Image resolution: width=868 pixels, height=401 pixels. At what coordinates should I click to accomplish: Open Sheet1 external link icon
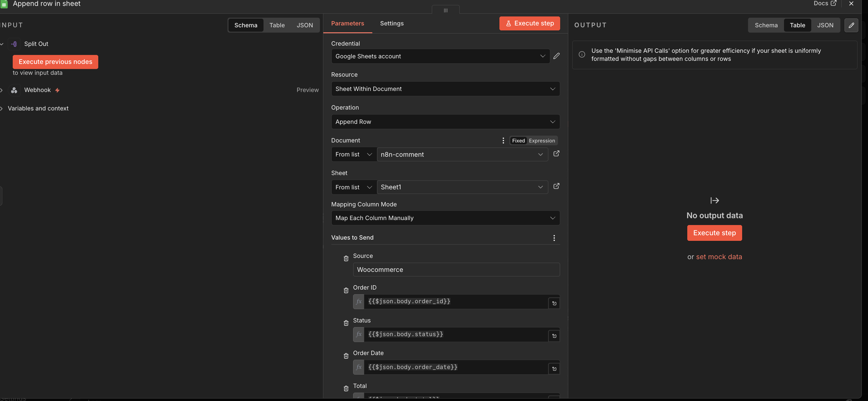coord(556,186)
